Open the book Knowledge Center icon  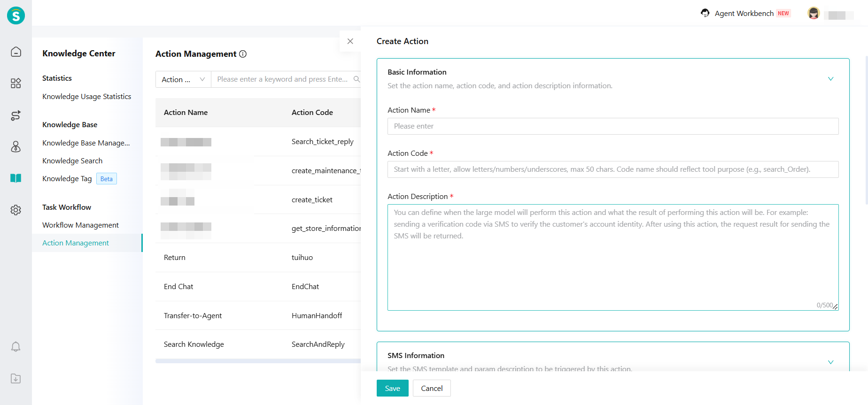tap(16, 178)
